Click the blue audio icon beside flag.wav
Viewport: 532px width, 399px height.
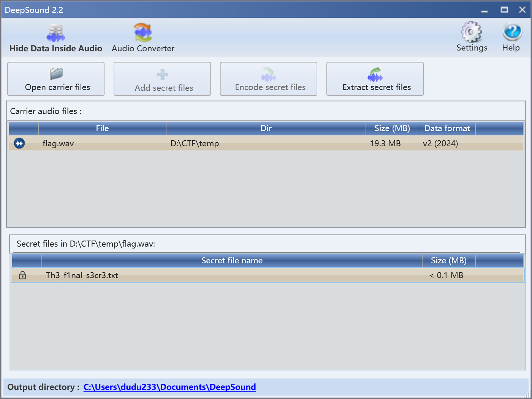(x=19, y=143)
